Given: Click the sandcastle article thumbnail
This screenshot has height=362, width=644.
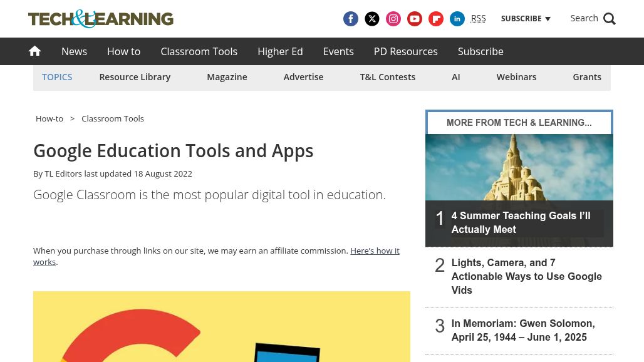Looking at the screenshot, I should tap(519, 167).
